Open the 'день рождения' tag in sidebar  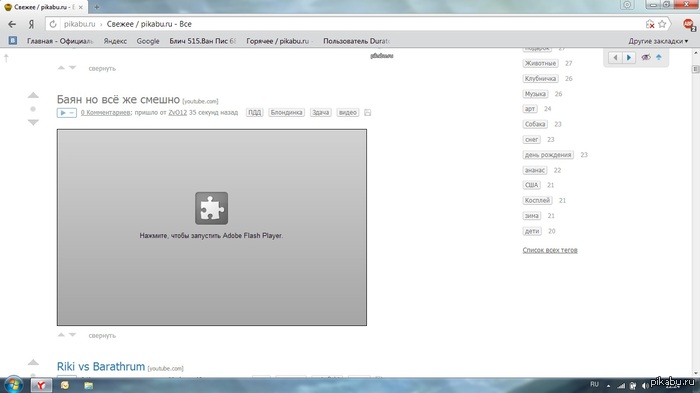(548, 155)
